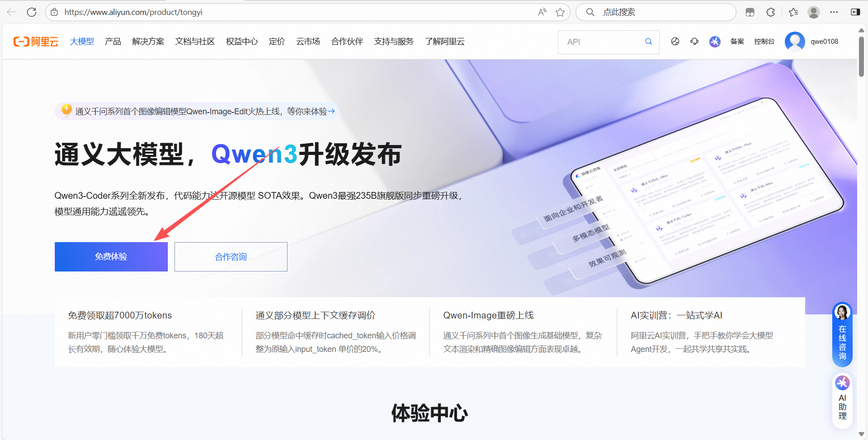Open the 文档与社区 menu
The width and height of the screenshot is (868, 440).
coord(195,42)
